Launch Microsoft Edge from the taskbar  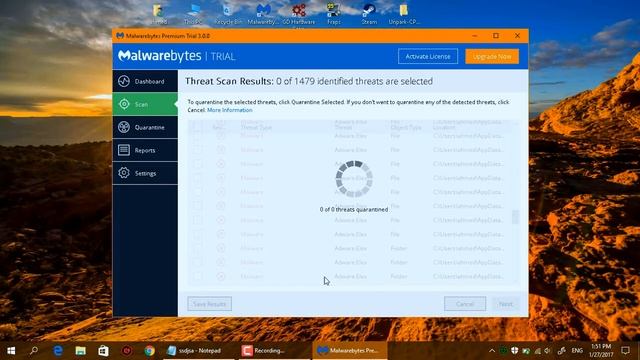[x=58, y=351]
